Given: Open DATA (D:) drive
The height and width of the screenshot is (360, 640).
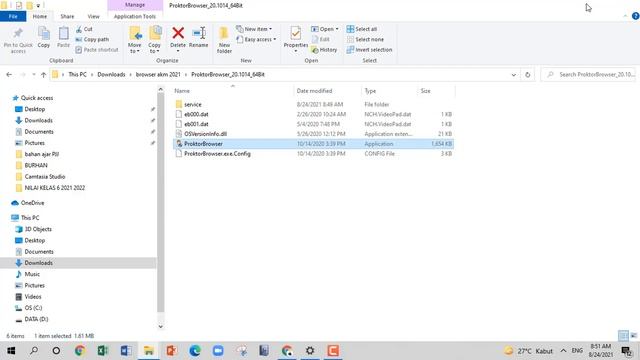Looking at the screenshot, I should 36,319.
